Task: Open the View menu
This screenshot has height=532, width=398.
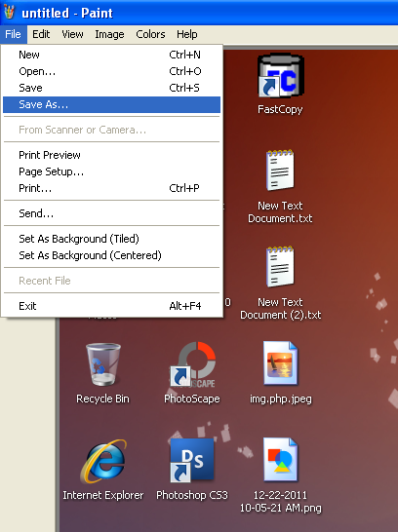Action: tap(72, 34)
